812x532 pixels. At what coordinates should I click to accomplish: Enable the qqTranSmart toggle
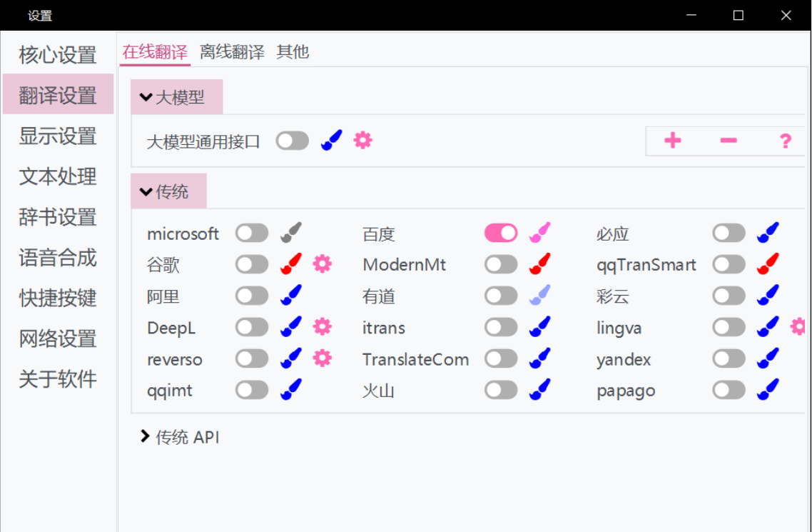(729, 265)
